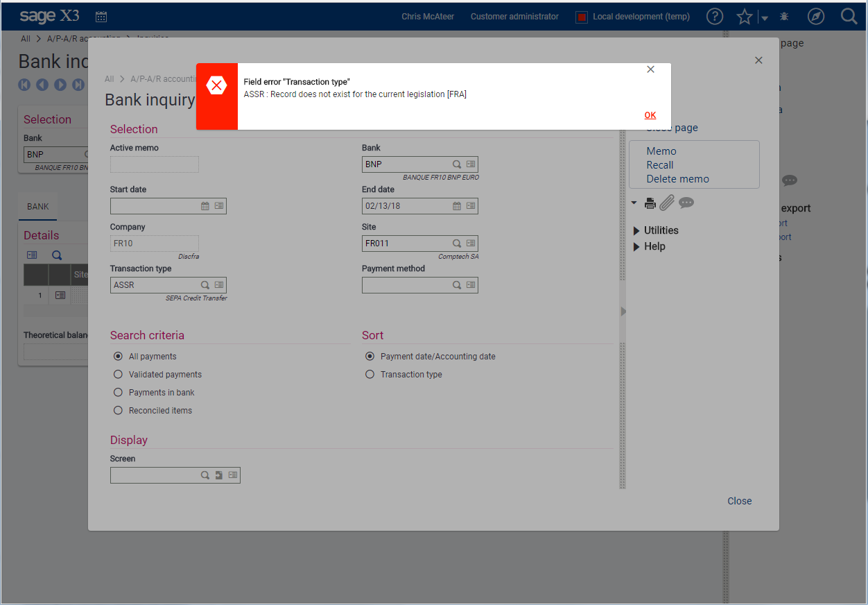Click the comment bubble icon beside paperclip
Screen dimensions: 868x605
pyautogui.click(x=686, y=203)
